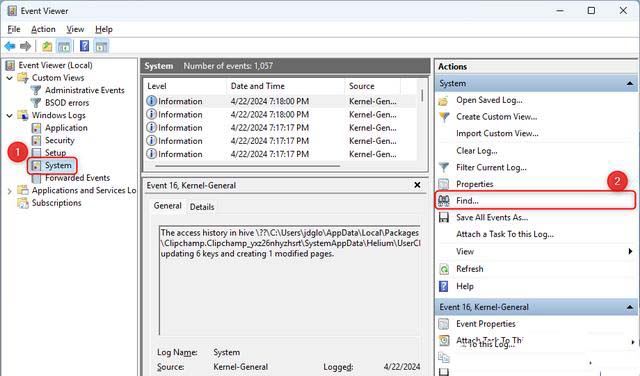Click the binoculars Find icon
This screenshot has width=640, height=376.
[x=444, y=200]
